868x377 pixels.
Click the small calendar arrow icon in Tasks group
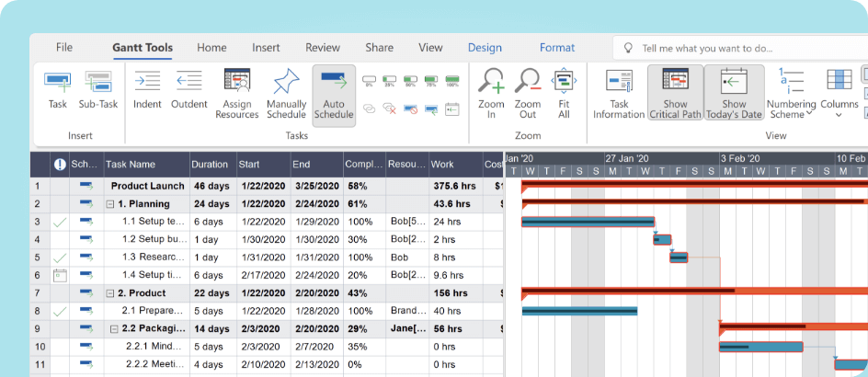click(452, 109)
